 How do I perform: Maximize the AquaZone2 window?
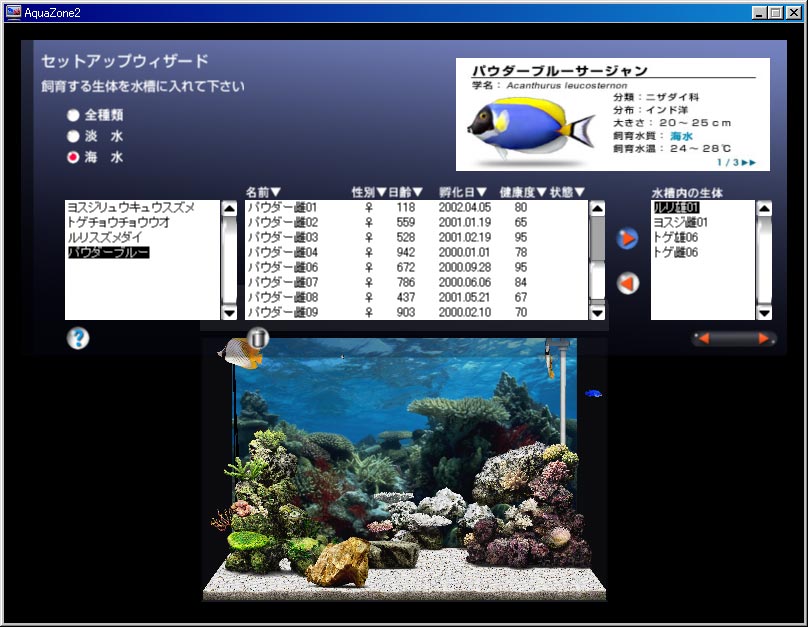[x=776, y=13]
